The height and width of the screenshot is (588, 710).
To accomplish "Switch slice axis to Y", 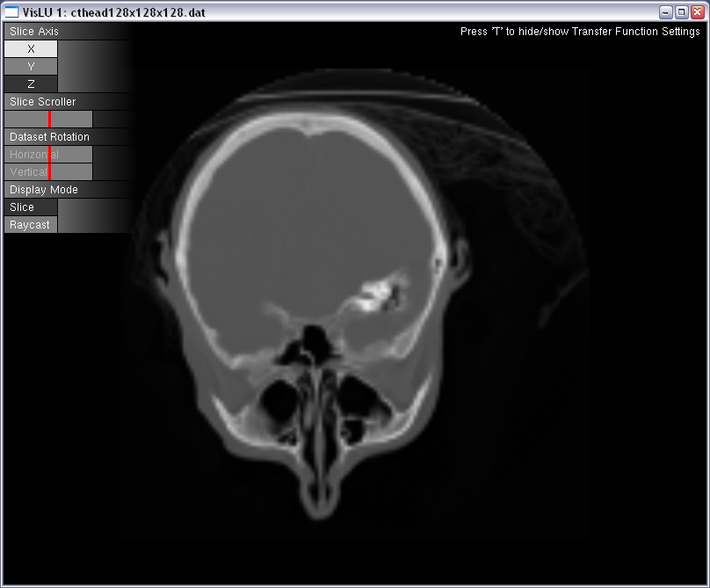I will [31, 67].
